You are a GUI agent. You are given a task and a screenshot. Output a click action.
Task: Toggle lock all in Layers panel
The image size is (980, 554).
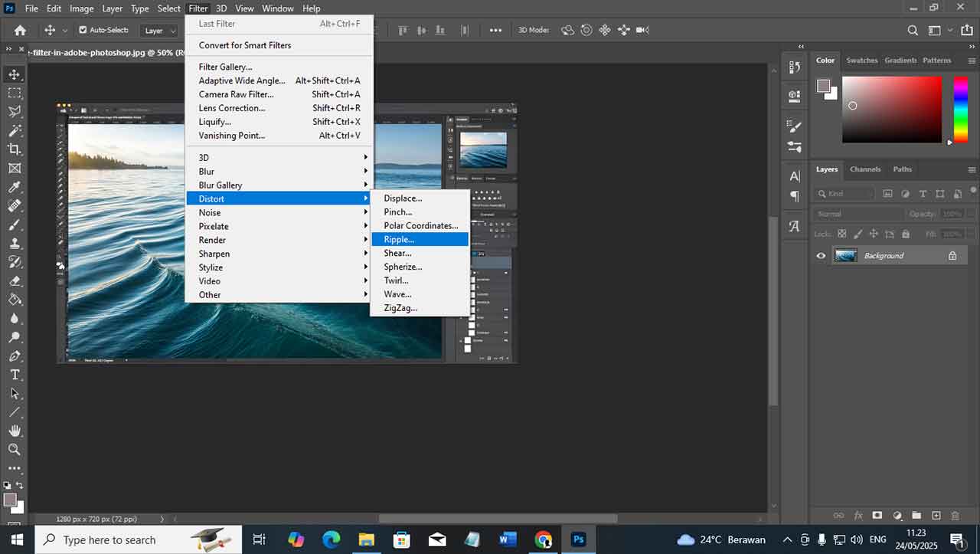click(906, 234)
